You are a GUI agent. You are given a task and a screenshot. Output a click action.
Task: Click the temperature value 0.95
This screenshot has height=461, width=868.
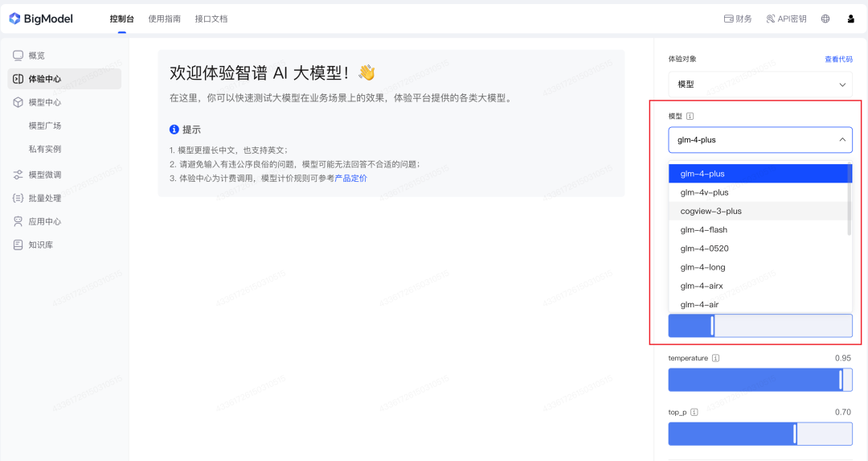click(842, 358)
